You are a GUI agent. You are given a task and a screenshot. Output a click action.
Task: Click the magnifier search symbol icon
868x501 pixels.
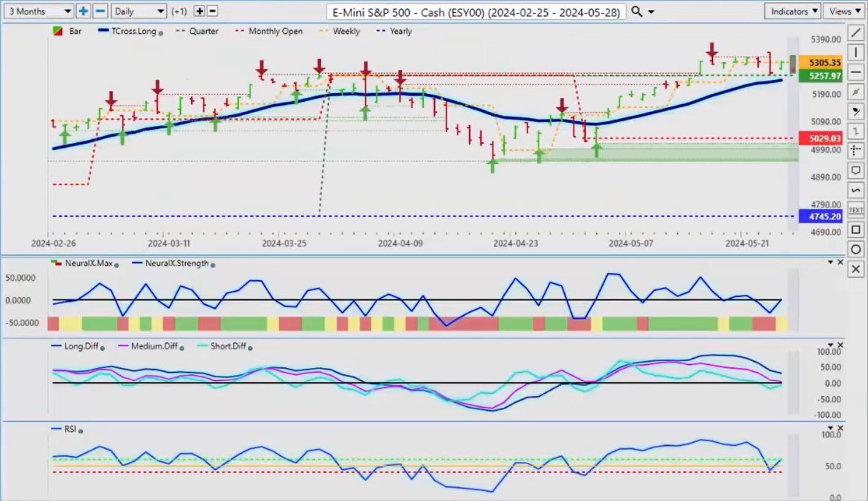click(637, 12)
